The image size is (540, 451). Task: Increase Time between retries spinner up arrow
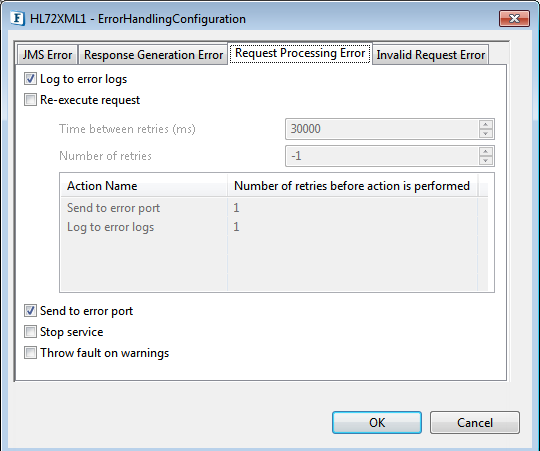[x=486, y=125]
